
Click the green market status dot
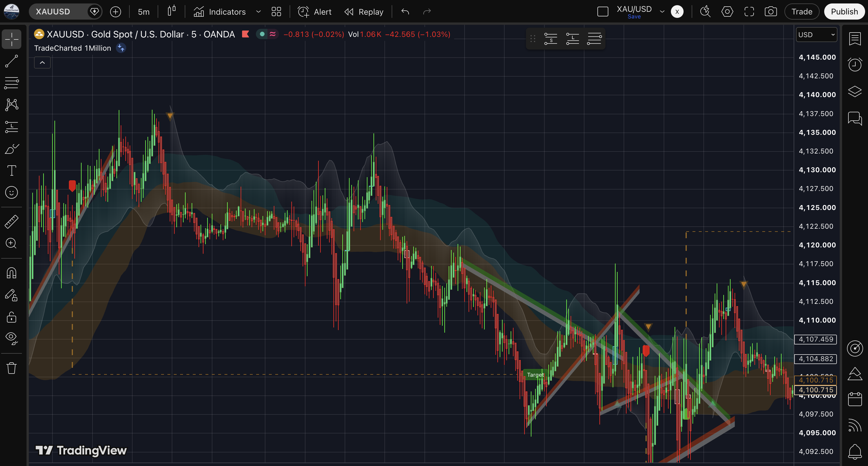point(262,34)
